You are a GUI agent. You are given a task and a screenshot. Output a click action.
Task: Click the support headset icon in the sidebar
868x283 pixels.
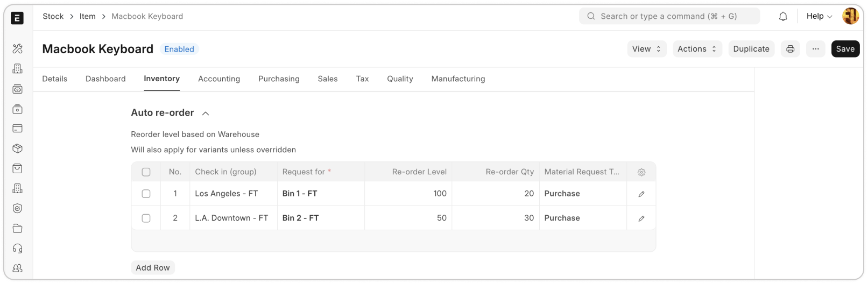coord(17,248)
